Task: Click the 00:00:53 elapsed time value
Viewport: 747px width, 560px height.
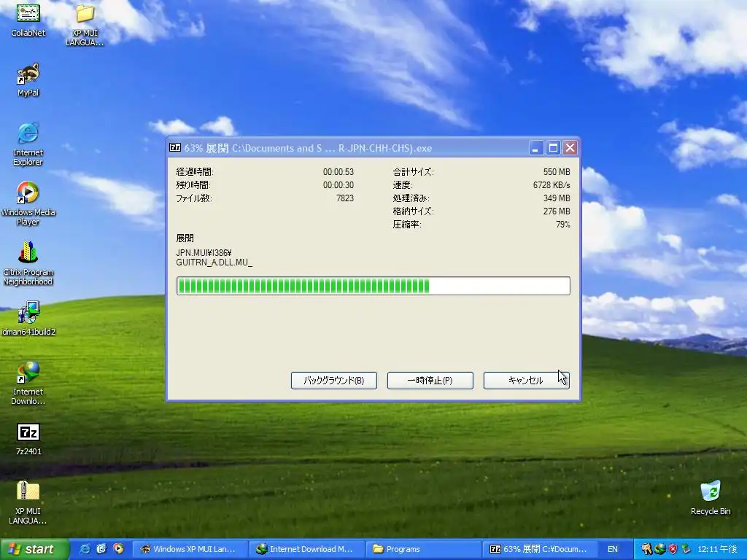Action: click(338, 171)
